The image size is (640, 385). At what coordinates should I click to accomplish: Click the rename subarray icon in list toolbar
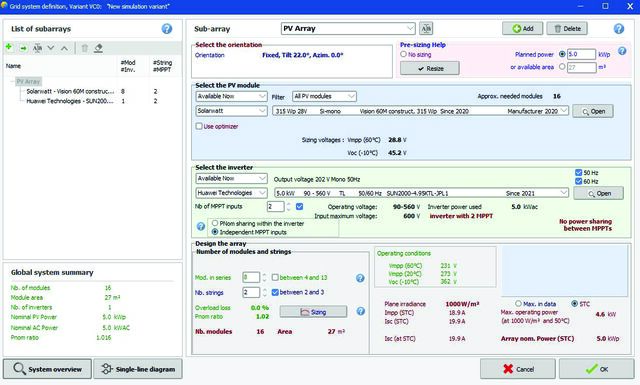pos(38,48)
